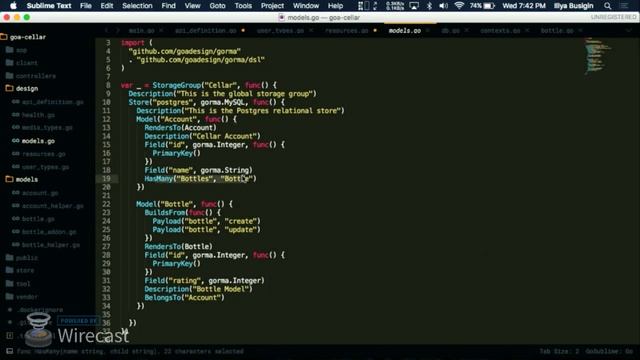The height and width of the screenshot is (360, 640).
Task: Open the Find menu
Action: [169, 6]
